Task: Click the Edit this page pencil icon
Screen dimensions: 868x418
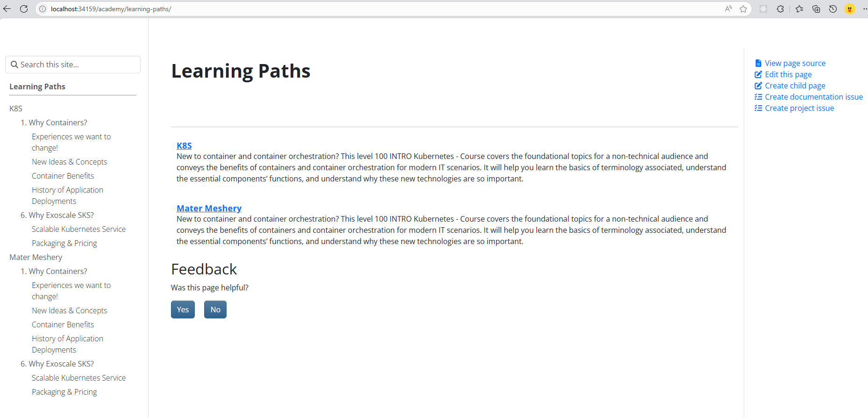Action: click(x=758, y=74)
